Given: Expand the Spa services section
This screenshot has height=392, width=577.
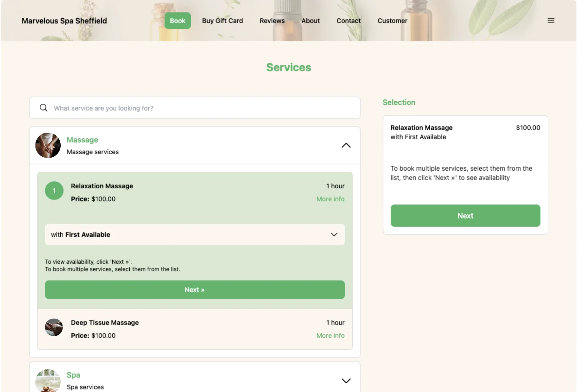Looking at the screenshot, I should coord(346,380).
